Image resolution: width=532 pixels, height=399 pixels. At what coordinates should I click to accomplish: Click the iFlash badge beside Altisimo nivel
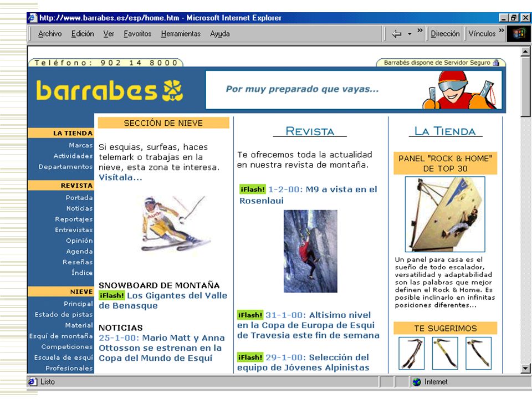point(250,315)
